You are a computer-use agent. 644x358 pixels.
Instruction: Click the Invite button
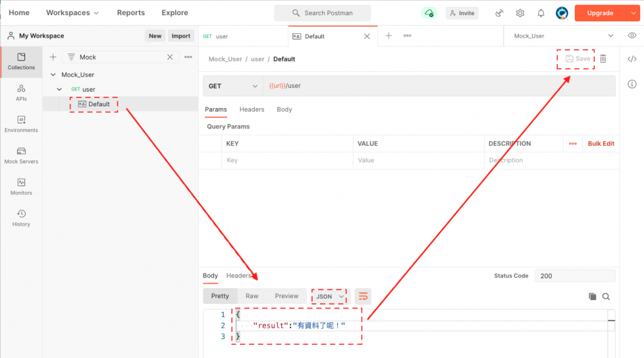462,13
